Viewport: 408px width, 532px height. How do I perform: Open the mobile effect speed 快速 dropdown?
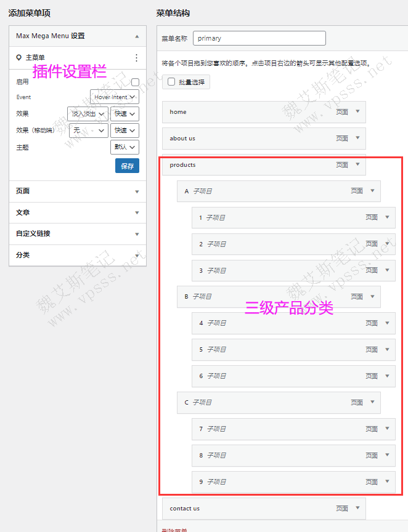pyautogui.click(x=124, y=131)
